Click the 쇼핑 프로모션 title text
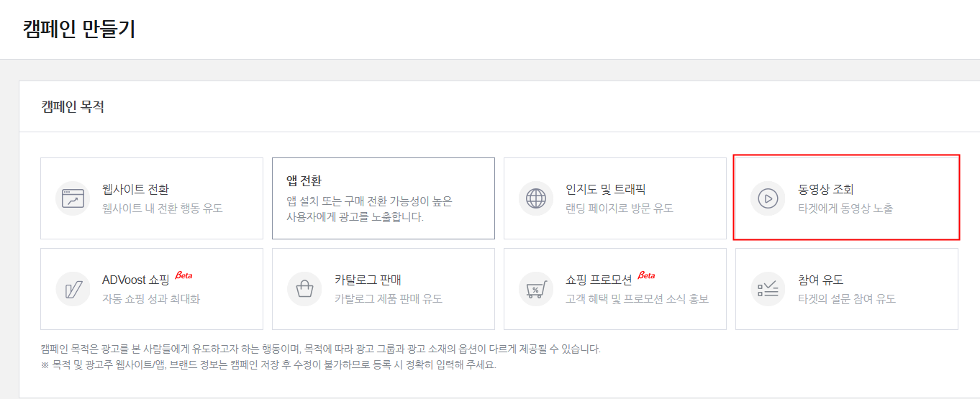The height and width of the screenshot is (399, 980). click(x=599, y=280)
